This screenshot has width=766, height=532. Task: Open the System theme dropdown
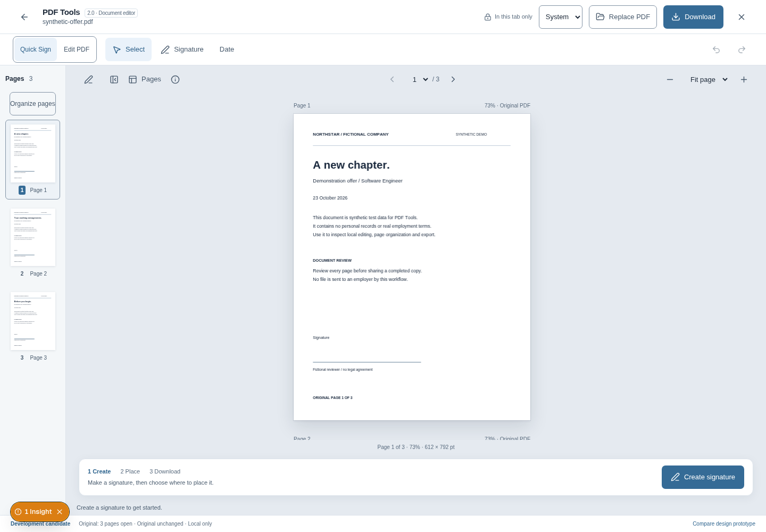pyautogui.click(x=561, y=17)
